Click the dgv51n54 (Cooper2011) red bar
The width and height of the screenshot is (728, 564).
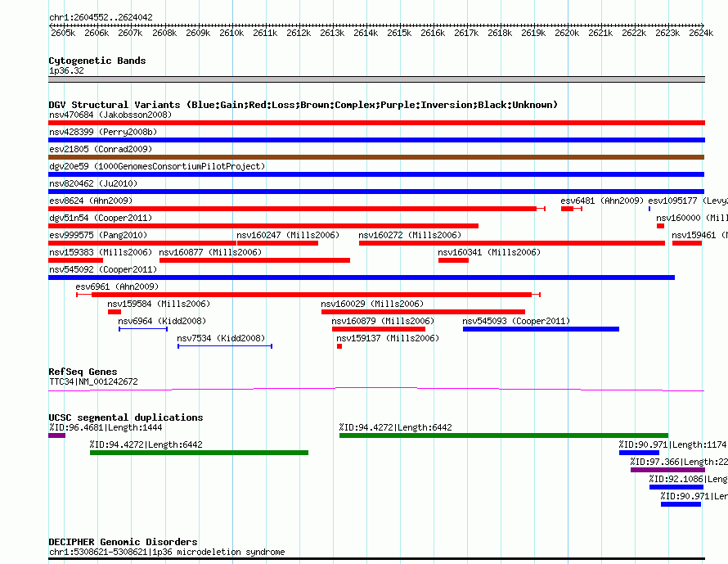(x=263, y=226)
